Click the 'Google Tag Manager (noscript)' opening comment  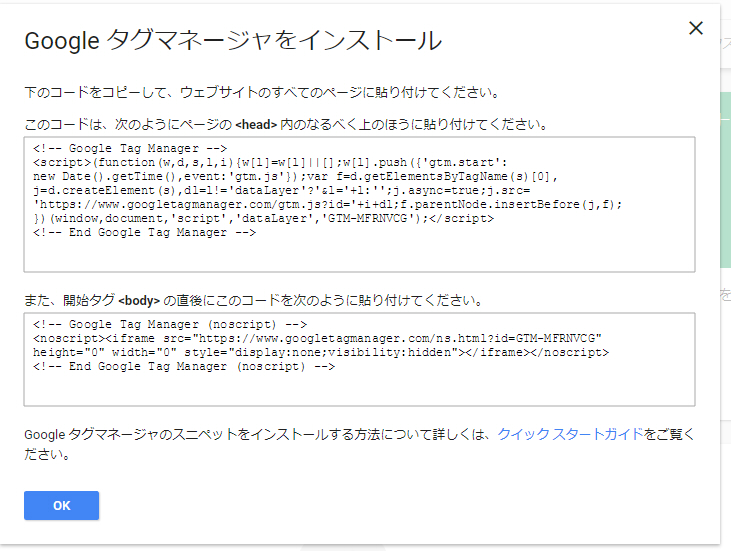tap(170, 324)
